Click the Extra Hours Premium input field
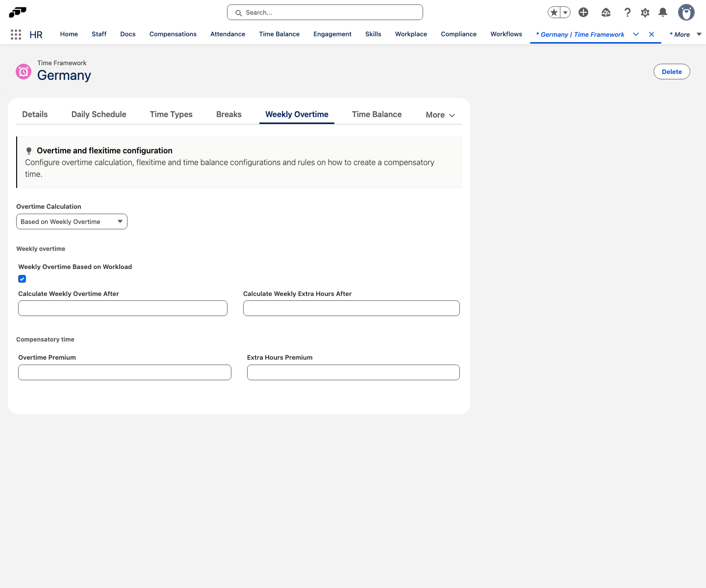 pos(353,372)
